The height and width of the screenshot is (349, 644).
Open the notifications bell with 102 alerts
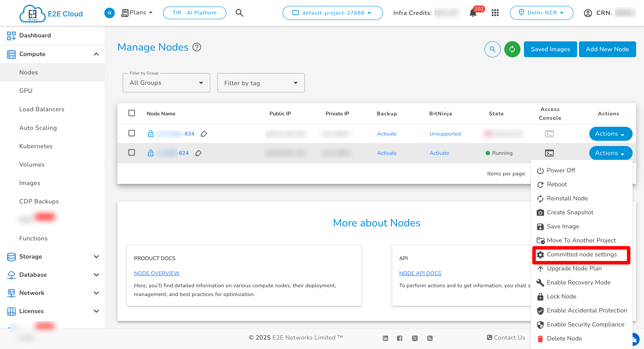click(x=473, y=13)
